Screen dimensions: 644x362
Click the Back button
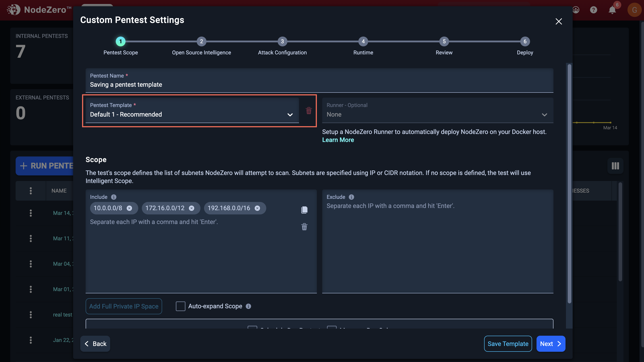(95, 343)
